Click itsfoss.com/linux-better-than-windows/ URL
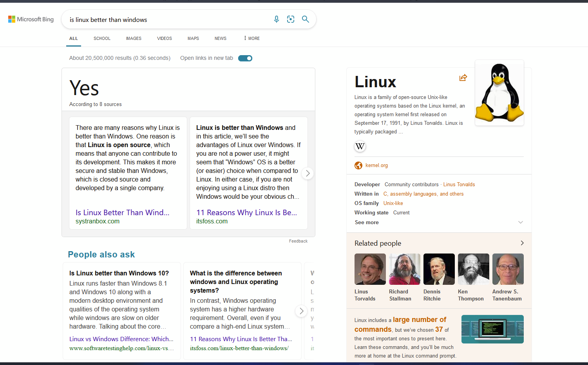This screenshot has height=365, width=588. click(x=239, y=348)
